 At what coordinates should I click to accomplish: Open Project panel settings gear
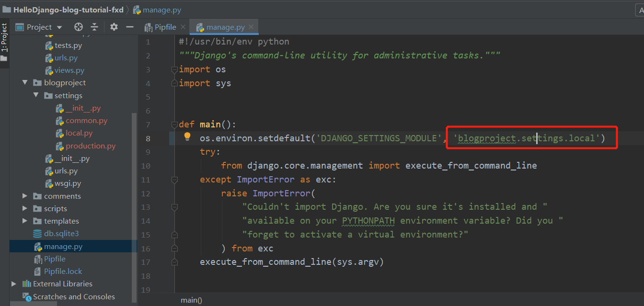(114, 27)
